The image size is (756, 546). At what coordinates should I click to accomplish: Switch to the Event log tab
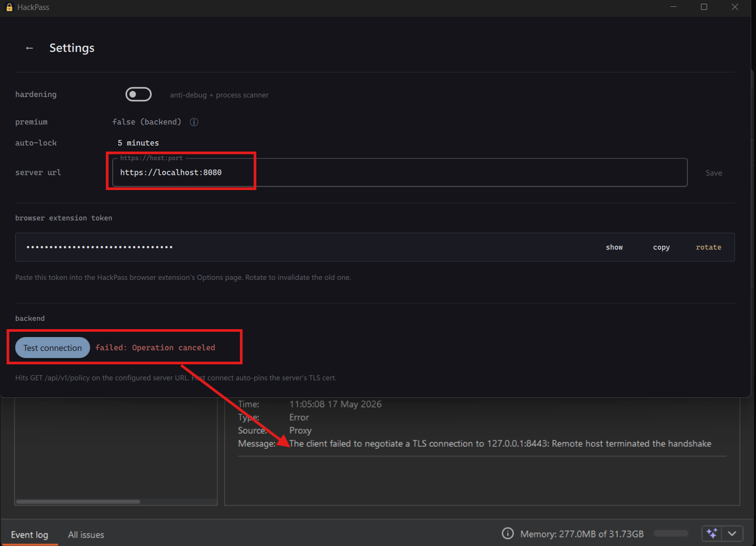pyautogui.click(x=29, y=534)
